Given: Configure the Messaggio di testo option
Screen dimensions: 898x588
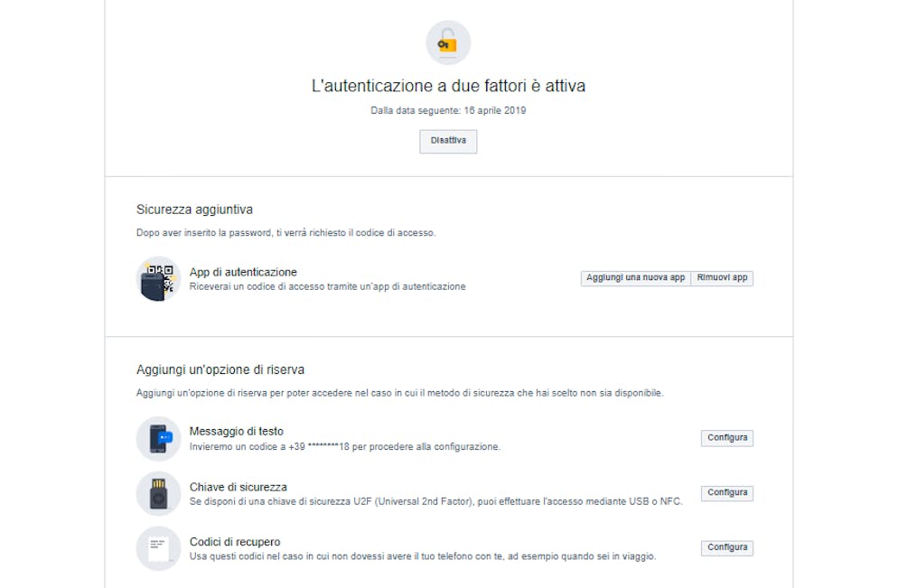Looking at the screenshot, I should 726,438.
